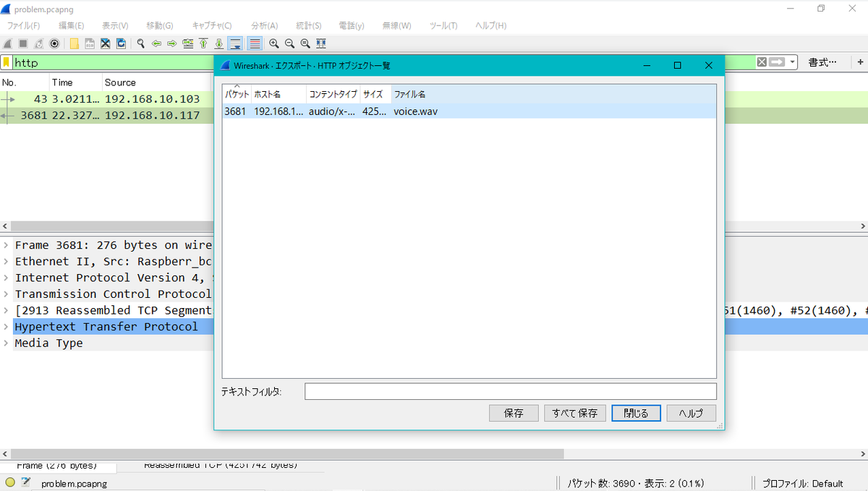
Task: Stop capture using the square toolbar icon
Action: click(23, 43)
